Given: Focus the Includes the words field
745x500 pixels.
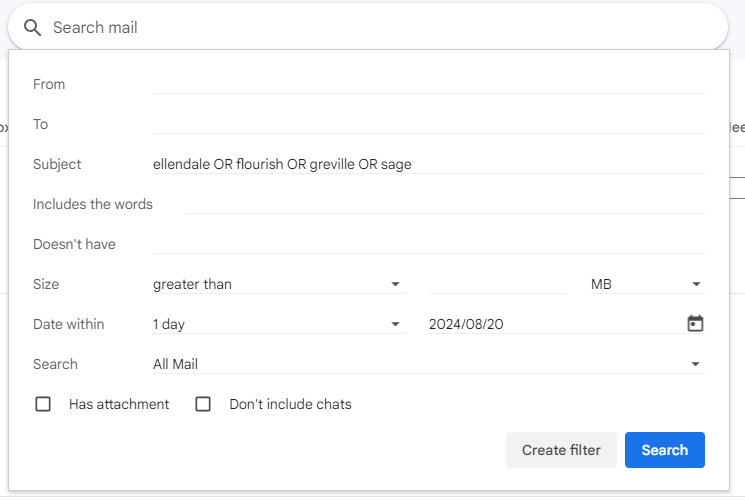Looking at the screenshot, I should (445, 204).
